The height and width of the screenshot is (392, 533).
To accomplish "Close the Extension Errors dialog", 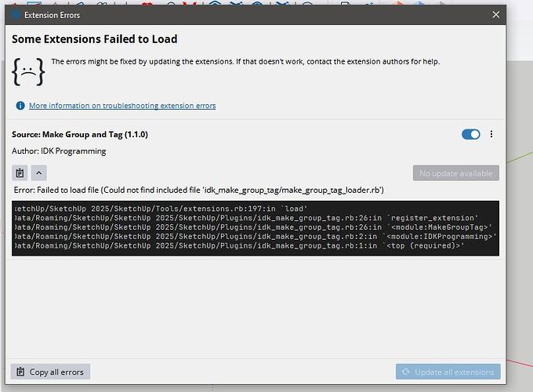I will [495, 15].
